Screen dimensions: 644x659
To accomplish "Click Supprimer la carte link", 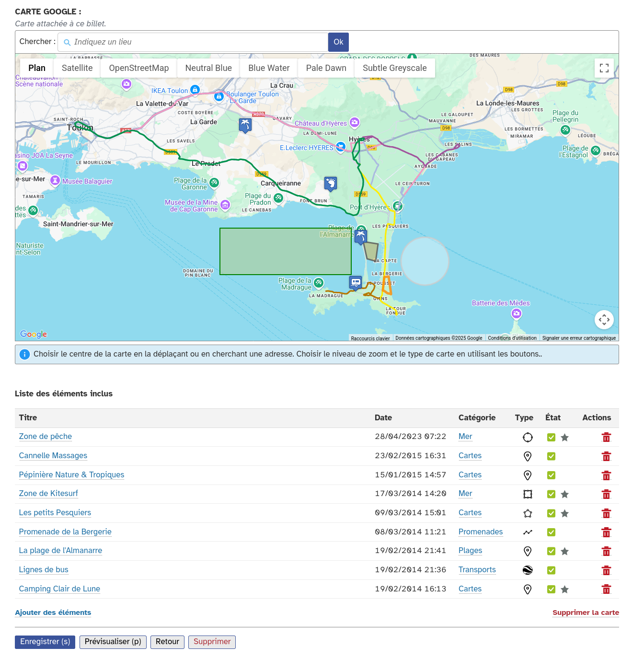I will [586, 613].
